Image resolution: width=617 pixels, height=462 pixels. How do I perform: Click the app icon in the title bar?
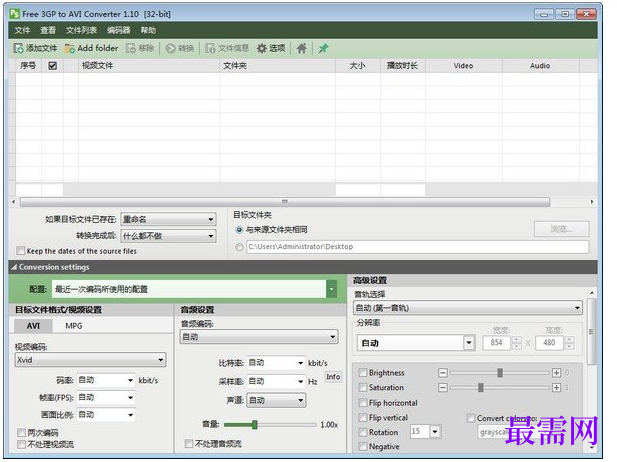coord(15,14)
